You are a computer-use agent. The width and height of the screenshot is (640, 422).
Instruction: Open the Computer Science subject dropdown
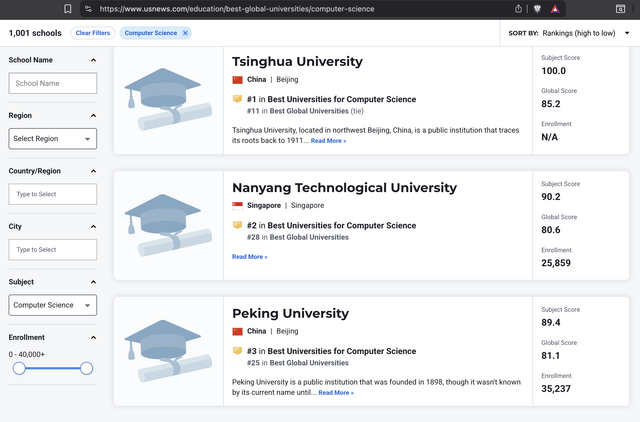[x=52, y=305]
